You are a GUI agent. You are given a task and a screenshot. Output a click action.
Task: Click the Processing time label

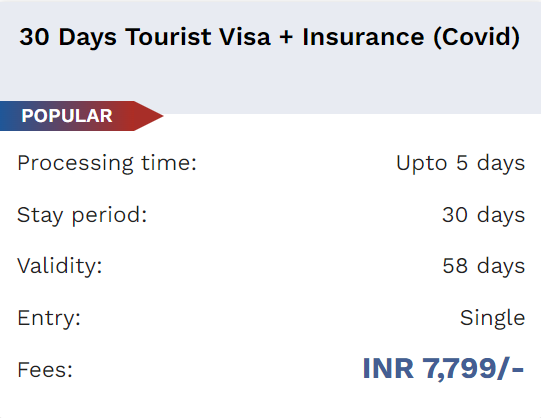(x=107, y=163)
